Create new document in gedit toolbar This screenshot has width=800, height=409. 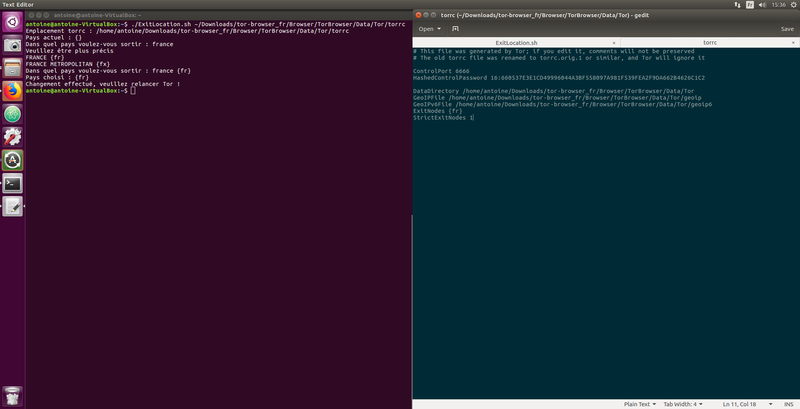click(x=455, y=28)
